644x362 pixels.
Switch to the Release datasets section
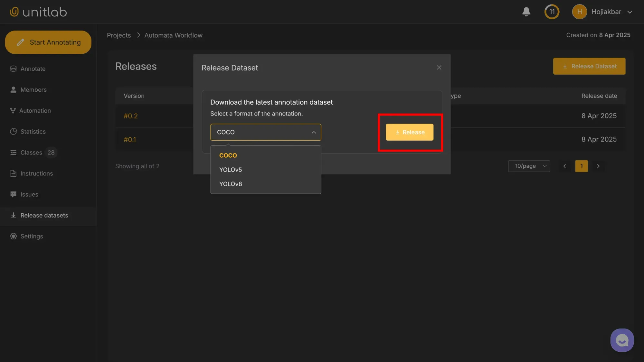(x=44, y=215)
